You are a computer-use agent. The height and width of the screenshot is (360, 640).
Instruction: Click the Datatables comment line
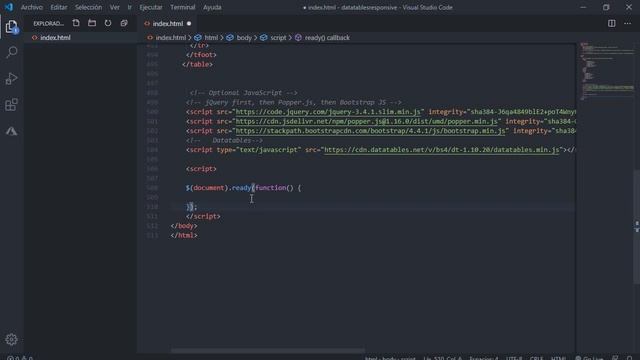224,140
